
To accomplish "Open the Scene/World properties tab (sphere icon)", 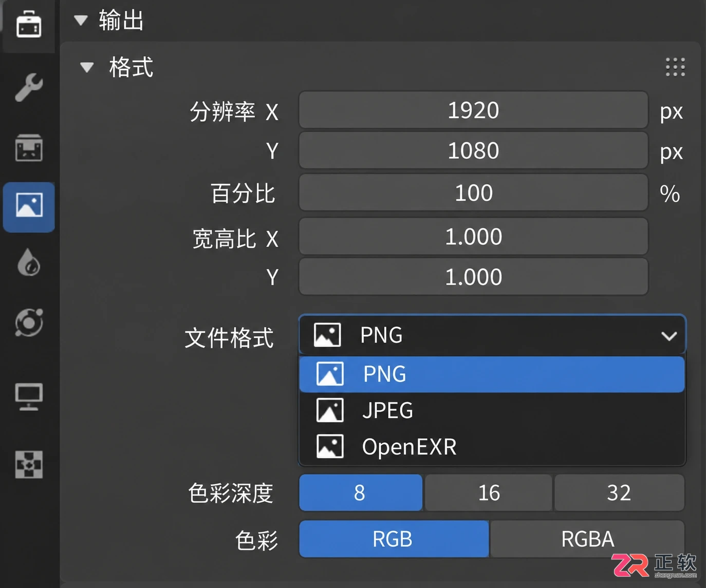I will click(29, 323).
